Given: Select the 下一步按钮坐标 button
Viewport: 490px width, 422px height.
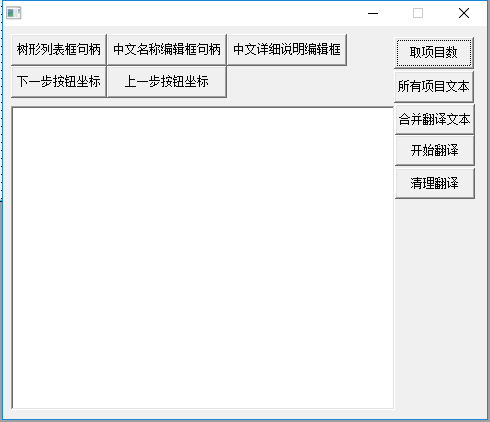Looking at the screenshot, I should [59, 82].
